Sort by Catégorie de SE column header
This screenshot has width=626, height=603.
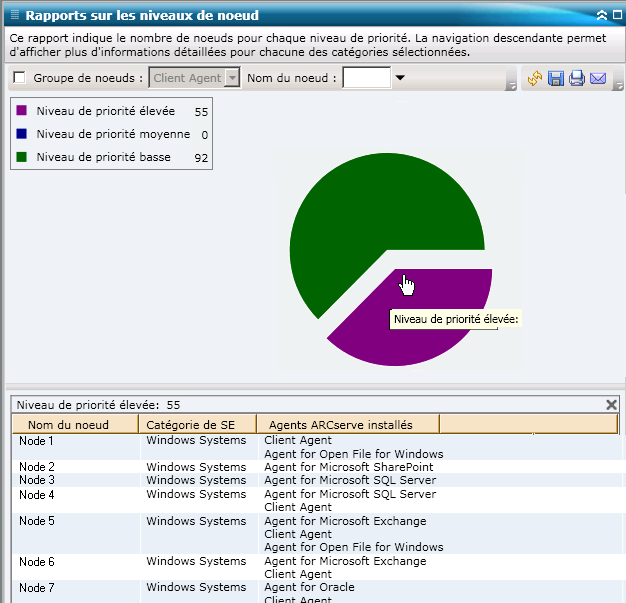coord(191,425)
